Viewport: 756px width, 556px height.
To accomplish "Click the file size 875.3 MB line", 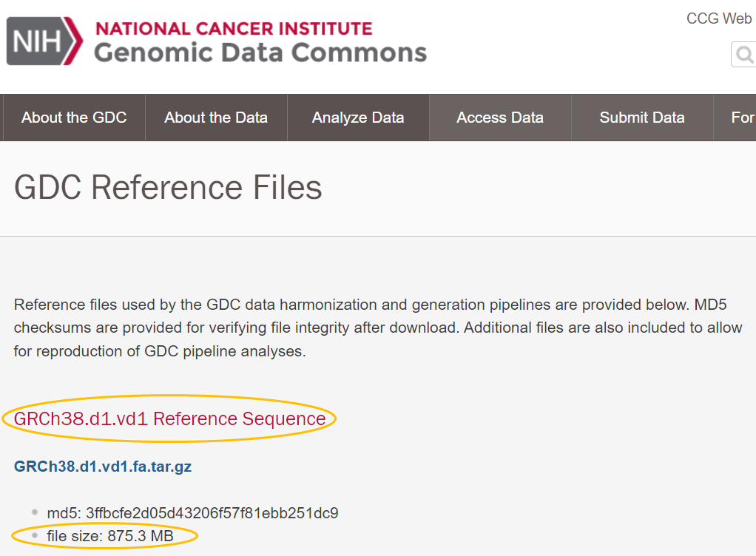I will 110,536.
